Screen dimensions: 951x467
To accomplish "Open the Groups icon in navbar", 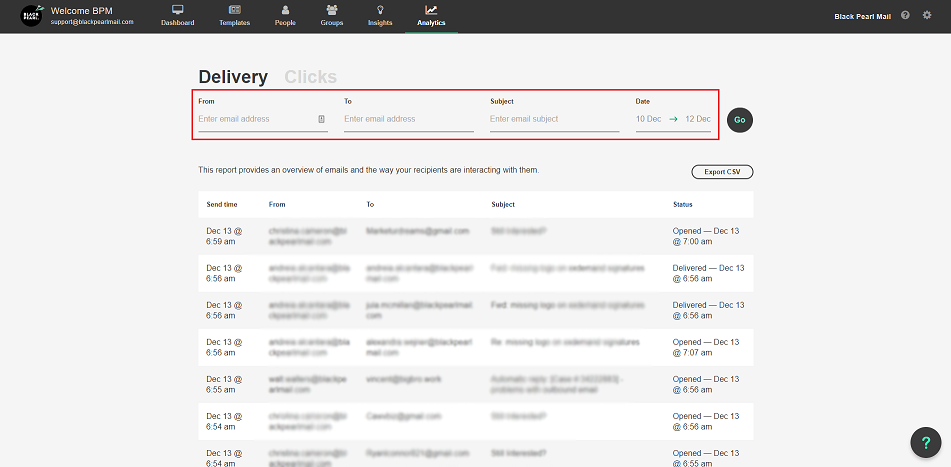I will click(332, 10).
